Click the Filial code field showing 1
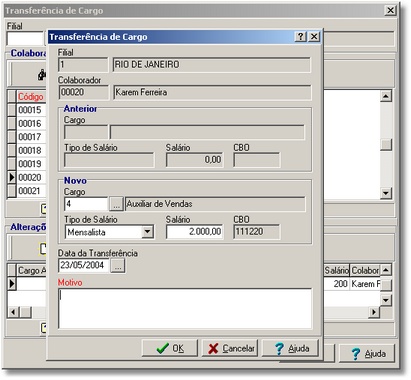This screenshot has width=411, height=380. click(83, 65)
